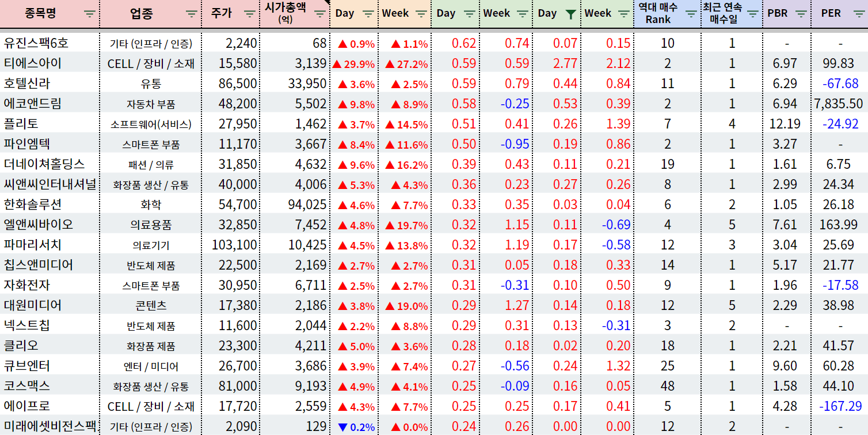Click the price cell 103,100

point(230,245)
